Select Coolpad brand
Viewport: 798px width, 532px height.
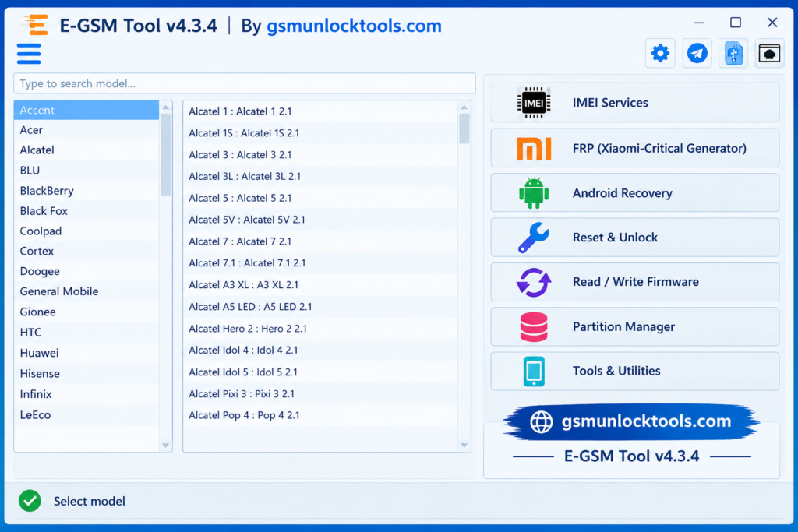(86, 231)
